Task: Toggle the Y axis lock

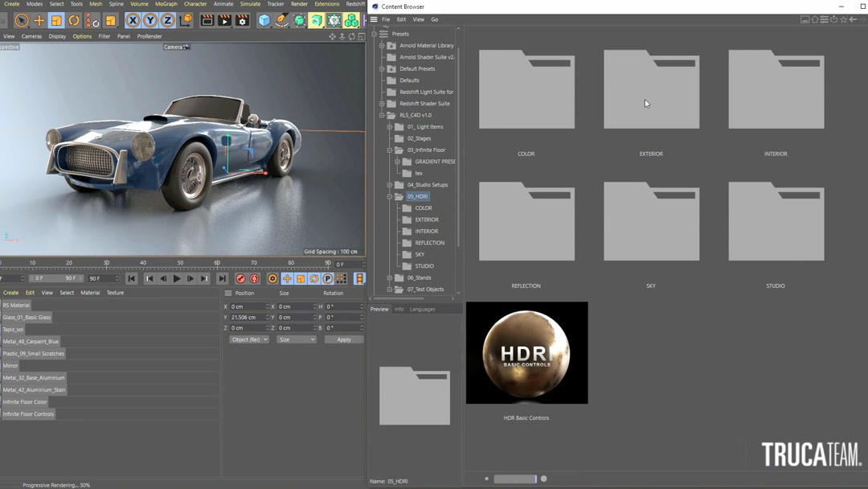Action: (x=149, y=21)
